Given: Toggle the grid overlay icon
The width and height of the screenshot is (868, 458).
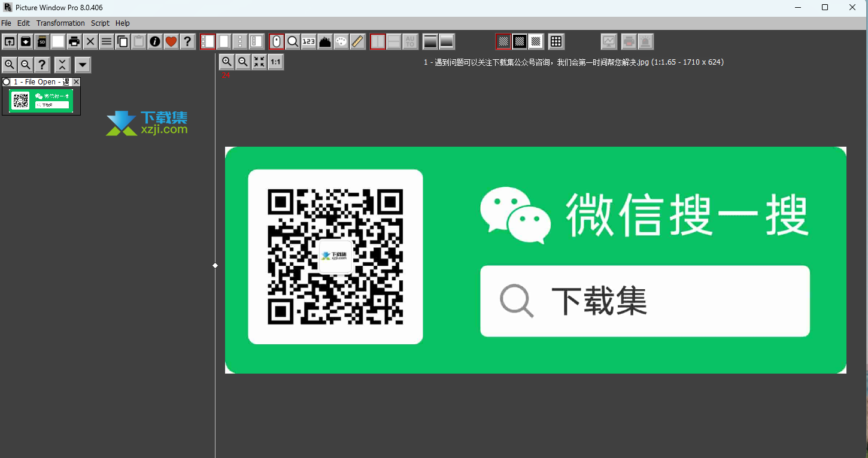Looking at the screenshot, I should click(556, 41).
